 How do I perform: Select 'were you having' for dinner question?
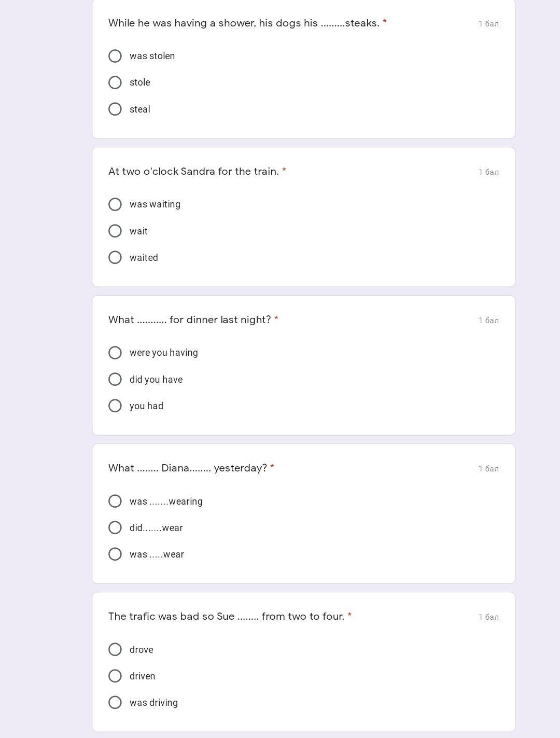coord(115,353)
